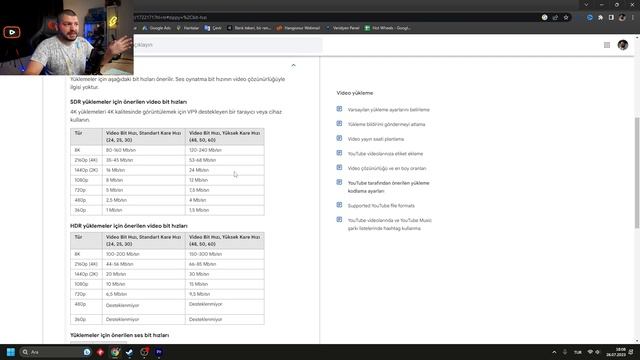This screenshot has height=360, width=640.
Task: Open Steam from the taskbar
Action: tap(129, 352)
